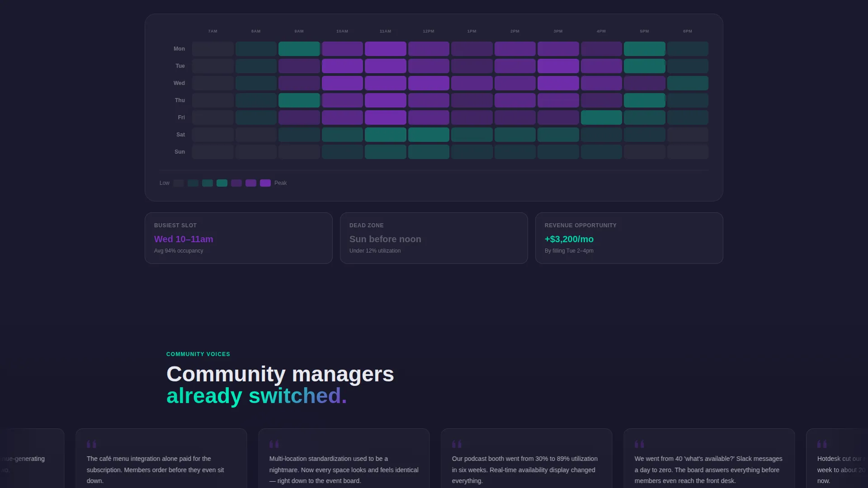This screenshot has height=488, width=868.
Task: Click the peak purple legend swatch beside Peak
Action: (x=265, y=183)
